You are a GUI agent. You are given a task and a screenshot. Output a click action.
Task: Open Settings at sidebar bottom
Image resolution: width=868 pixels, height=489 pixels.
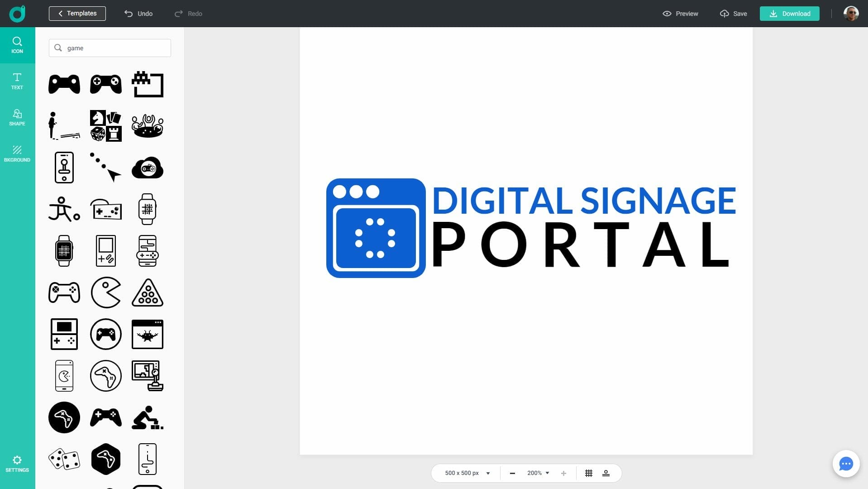click(17, 464)
